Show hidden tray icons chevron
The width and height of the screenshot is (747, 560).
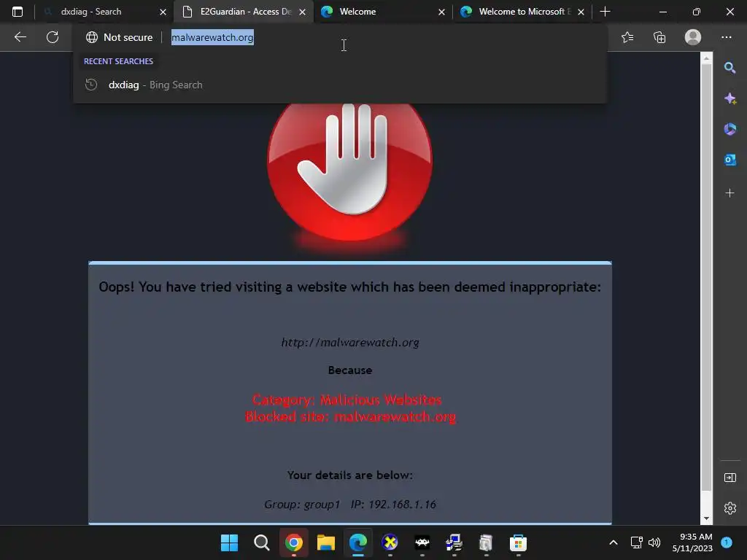(614, 542)
